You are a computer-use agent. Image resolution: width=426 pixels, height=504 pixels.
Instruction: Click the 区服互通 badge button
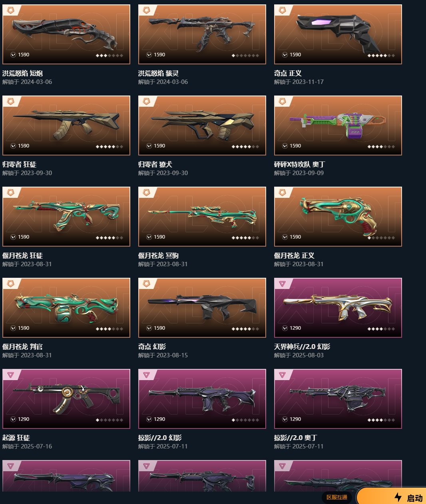pos(337,497)
